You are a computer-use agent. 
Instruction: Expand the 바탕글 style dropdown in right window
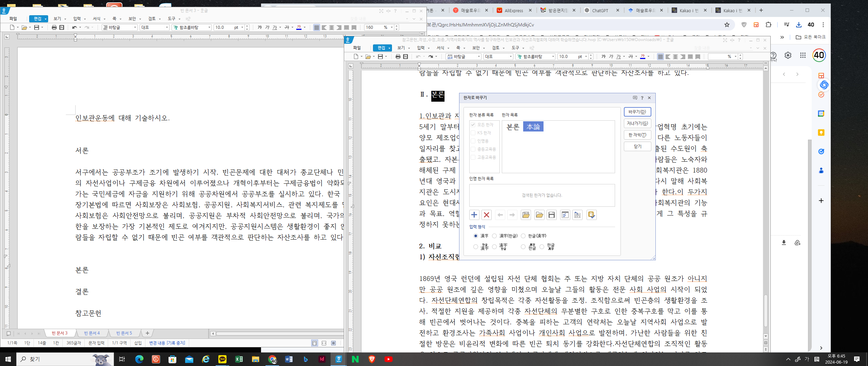point(479,57)
